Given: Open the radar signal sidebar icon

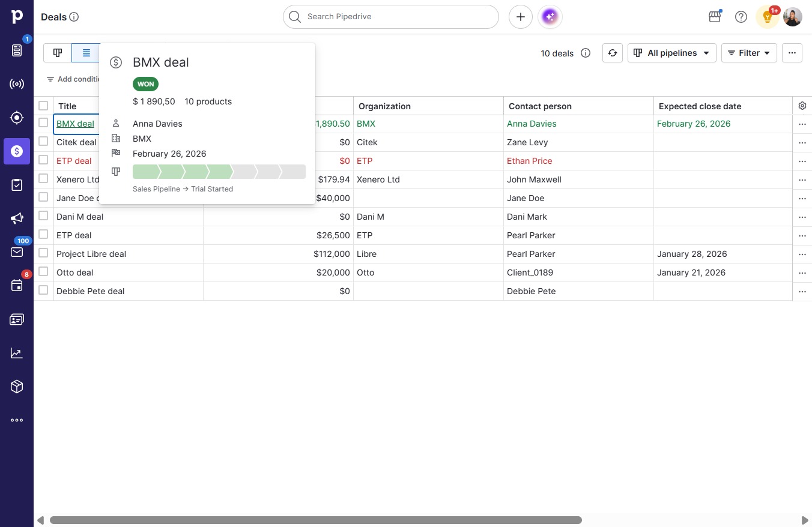Looking at the screenshot, I should (17, 84).
